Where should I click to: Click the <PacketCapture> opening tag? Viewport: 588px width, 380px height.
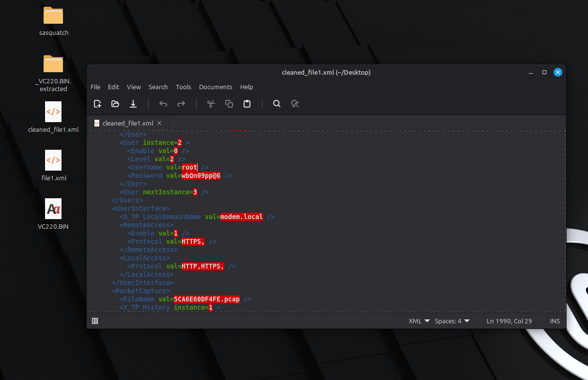(x=141, y=291)
